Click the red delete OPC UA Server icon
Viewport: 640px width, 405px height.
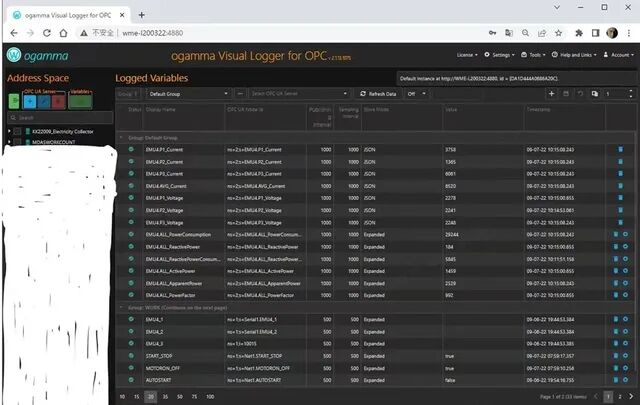click(x=55, y=100)
